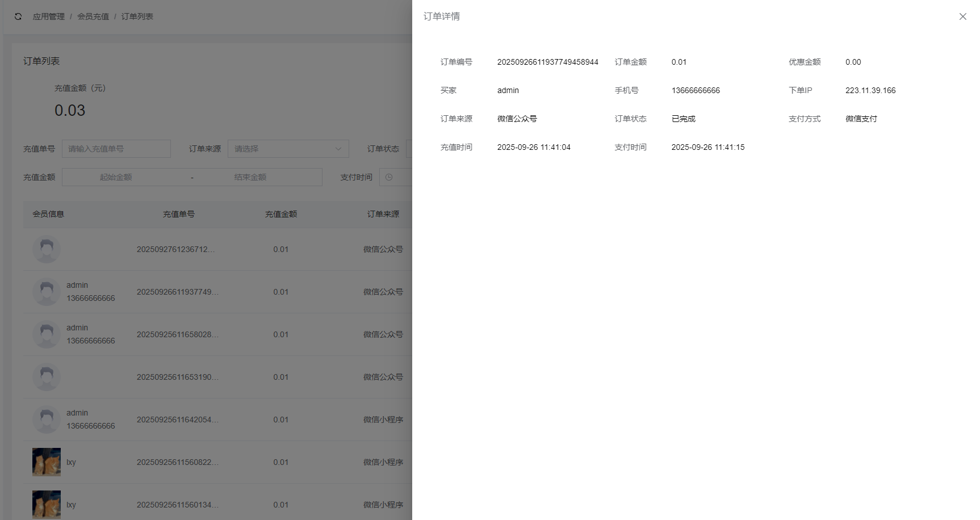Click the lxy cat avatar in order 20250925611560822
Image resolution: width=980 pixels, height=520 pixels.
click(x=47, y=462)
